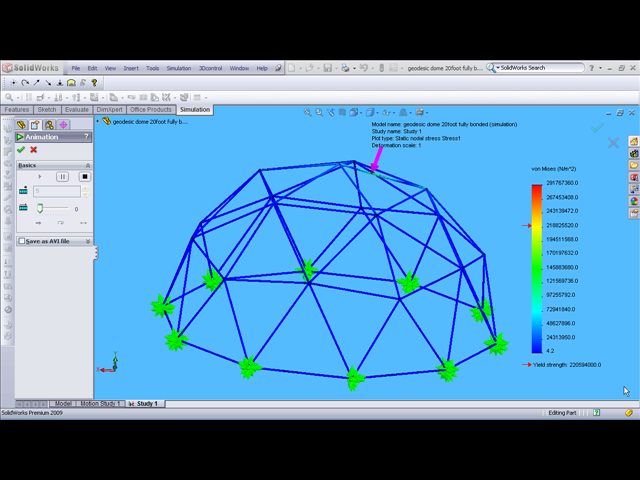Expand the geodesic dome flyout tree node
The height and width of the screenshot is (480, 640).
pos(100,122)
